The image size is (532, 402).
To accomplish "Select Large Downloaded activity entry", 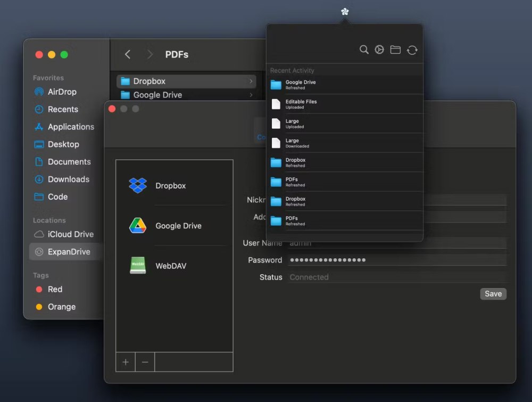I will pyautogui.click(x=345, y=143).
